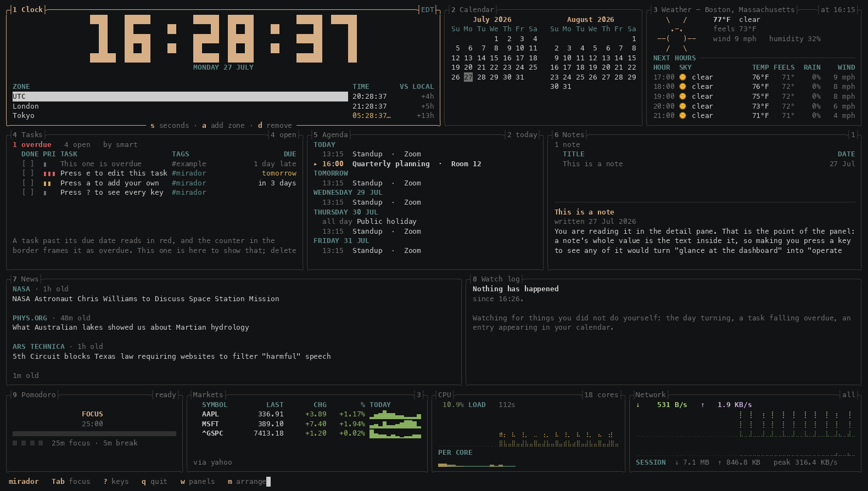This screenshot has height=491, width=868.
Task: Mark 'Press a to add your own' done
Action: [28, 183]
